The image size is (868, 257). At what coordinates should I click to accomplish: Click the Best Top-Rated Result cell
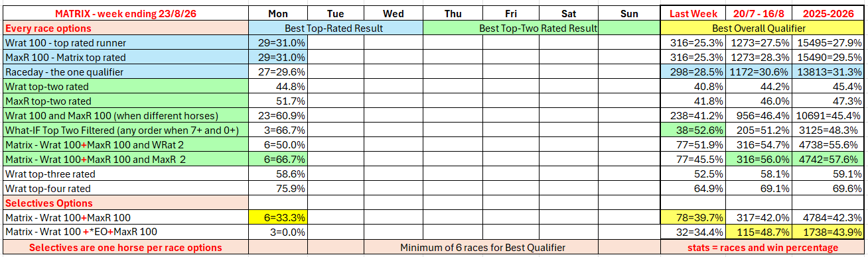point(335,28)
